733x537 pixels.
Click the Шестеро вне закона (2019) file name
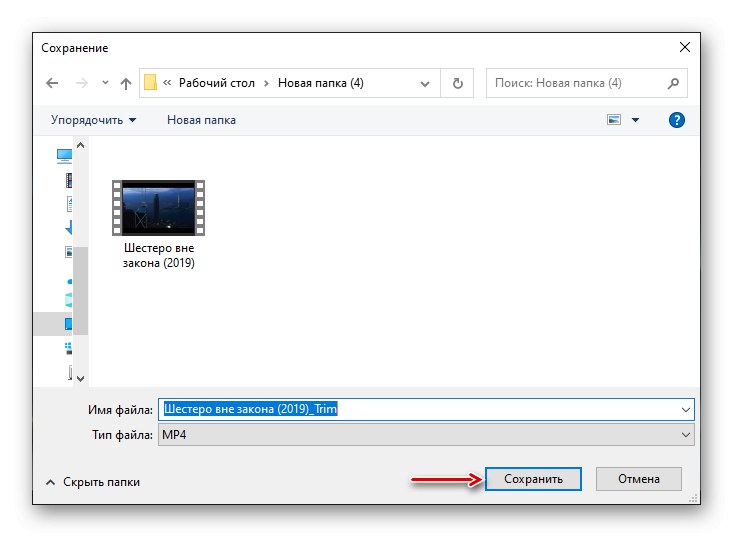point(158,255)
